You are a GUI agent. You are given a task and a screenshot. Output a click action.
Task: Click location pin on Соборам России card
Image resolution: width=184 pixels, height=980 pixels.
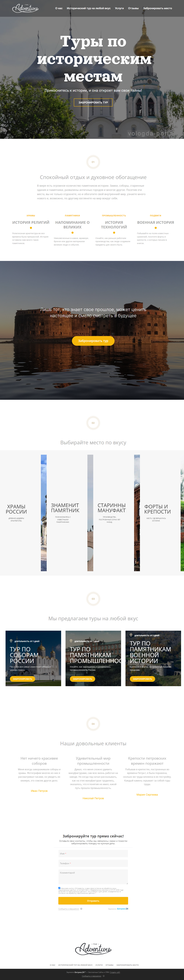11,641
